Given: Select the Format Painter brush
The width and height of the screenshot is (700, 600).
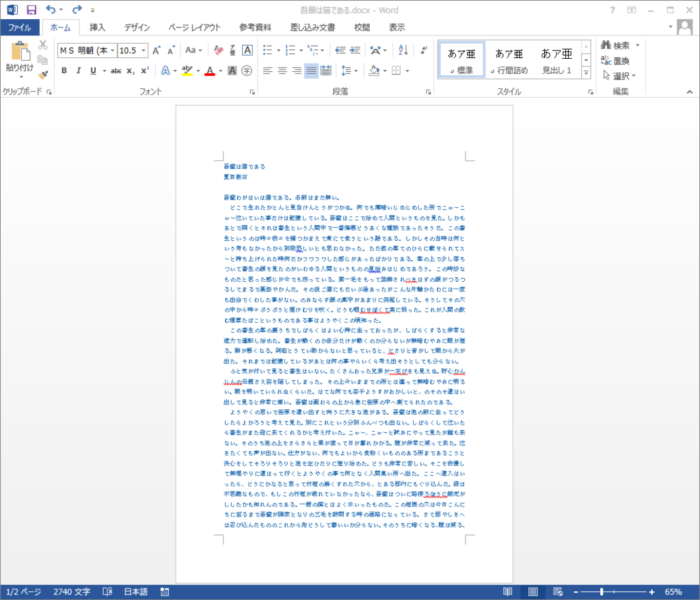Looking at the screenshot, I should (43, 75).
